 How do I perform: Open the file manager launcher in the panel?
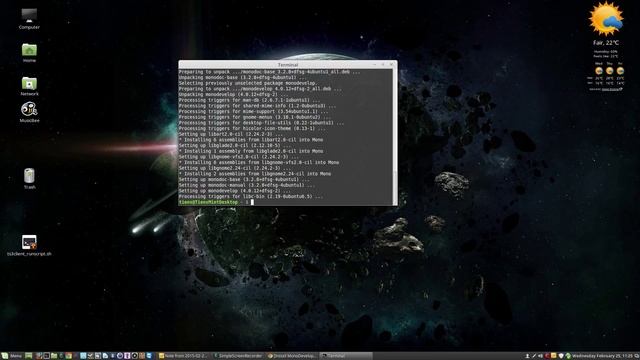(x=54, y=356)
